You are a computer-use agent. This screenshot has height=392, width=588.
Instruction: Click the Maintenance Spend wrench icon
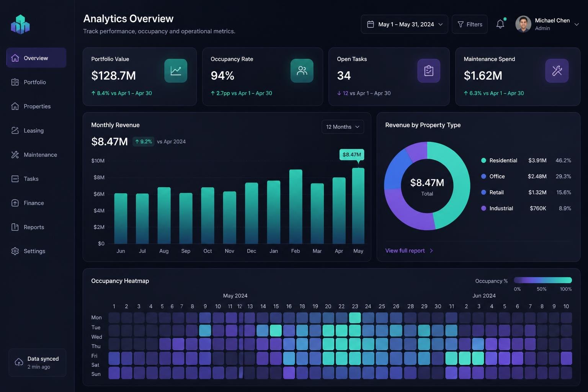tap(557, 71)
